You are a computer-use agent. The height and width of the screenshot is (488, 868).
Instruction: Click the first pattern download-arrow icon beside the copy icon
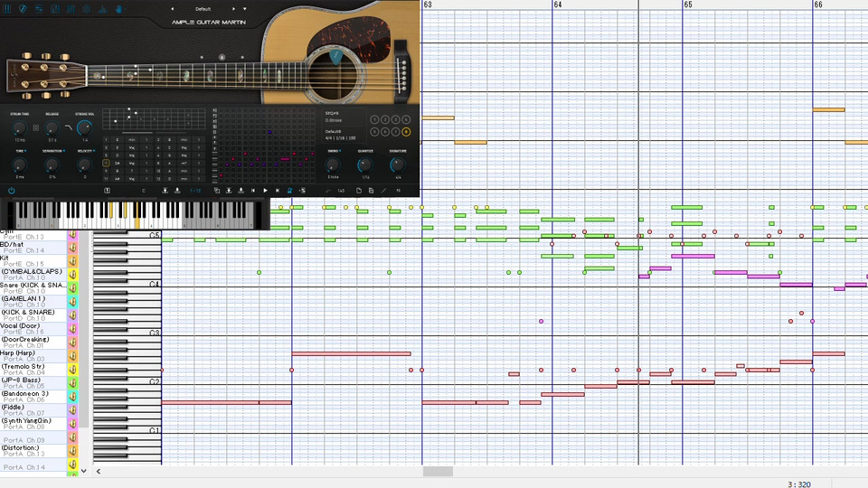click(229, 191)
